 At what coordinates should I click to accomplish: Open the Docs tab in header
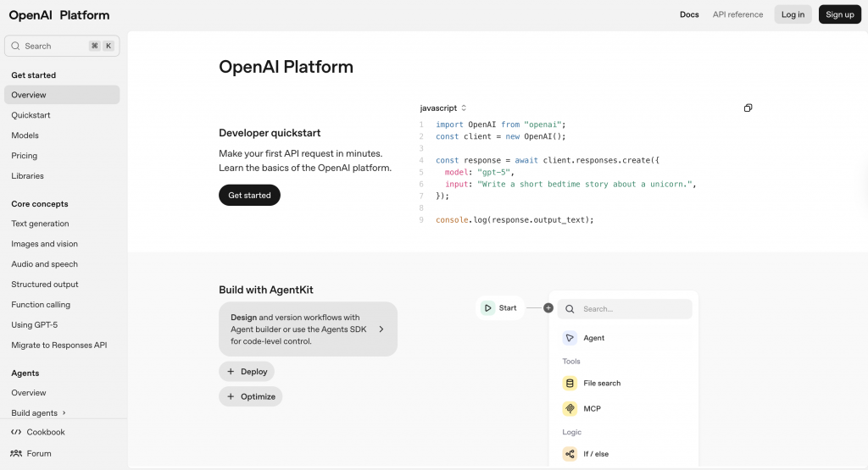689,14
